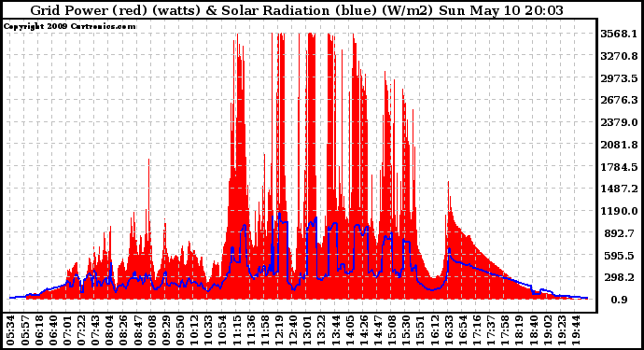The width and height of the screenshot is (644, 350).
Task: Click the 12:40 time label
Action: coord(292,329)
